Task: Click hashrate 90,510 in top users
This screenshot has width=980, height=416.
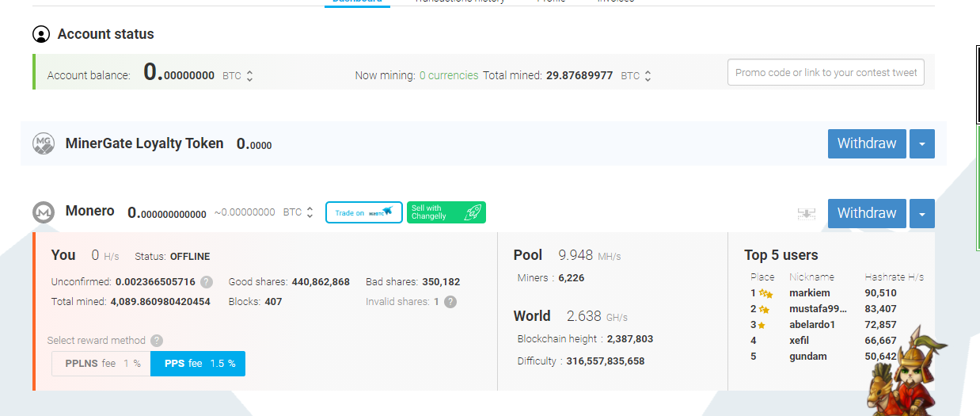Action: pos(881,293)
